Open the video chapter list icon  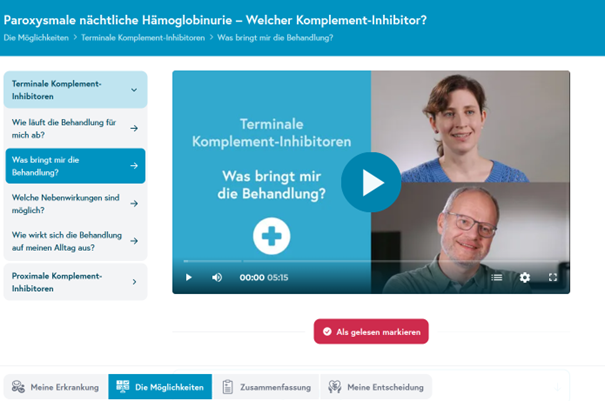click(497, 277)
